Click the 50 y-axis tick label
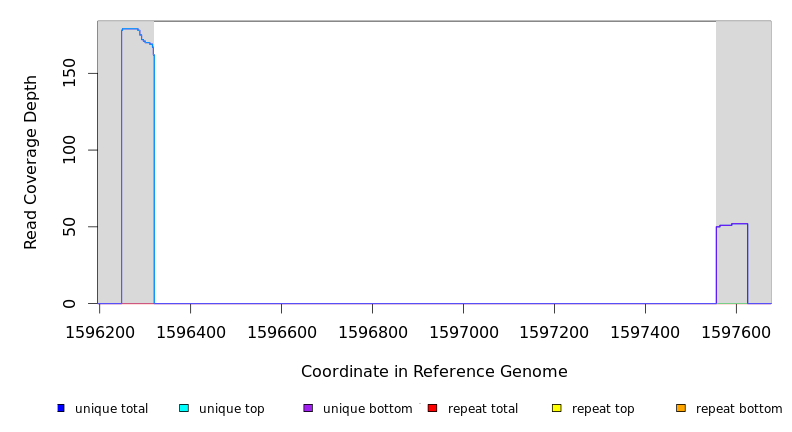The image size is (792, 432). 69,227
